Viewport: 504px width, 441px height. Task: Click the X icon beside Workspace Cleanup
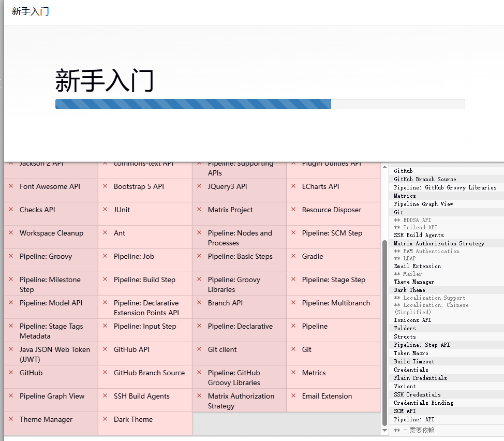(11, 232)
